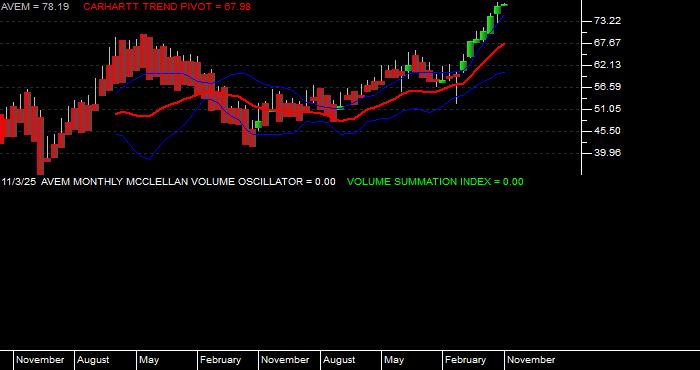This screenshot has height=370, width=700.
Task: Click the second February label on time axis
Action: (466, 360)
